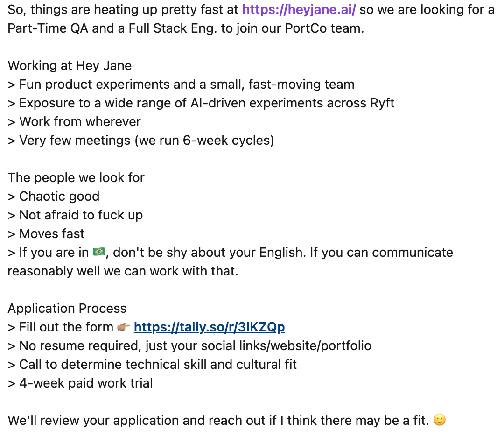
Task: Click the 'Very few meetings' line
Action: point(141,141)
